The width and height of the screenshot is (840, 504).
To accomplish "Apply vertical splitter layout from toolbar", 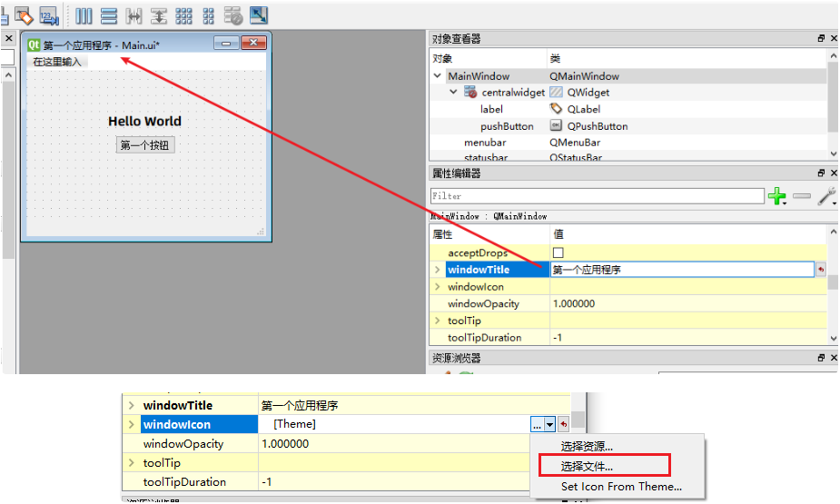I will coord(158,15).
